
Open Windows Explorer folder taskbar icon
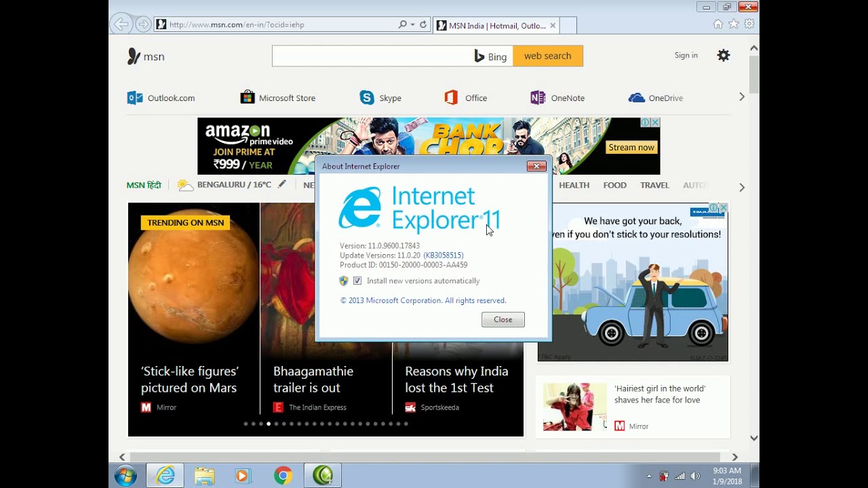coord(205,476)
